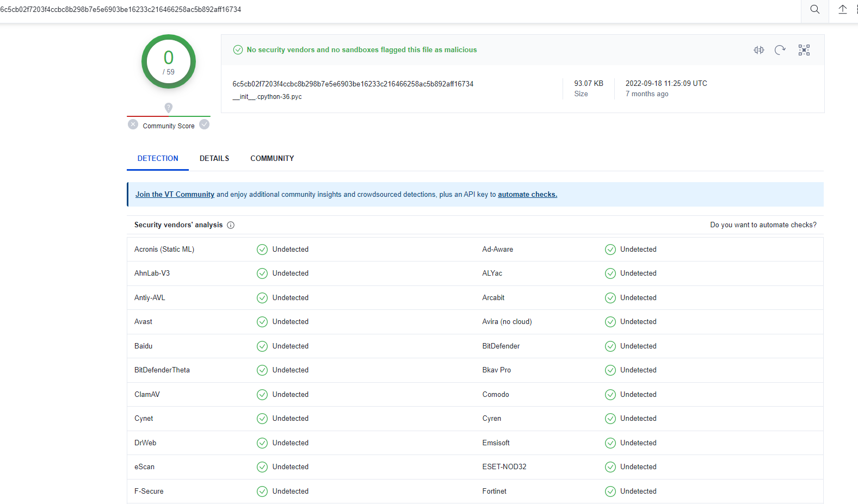Image resolution: width=858 pixels, height=504 pixels.
Task: Click the 2022-09-18 11:25:09 UTC timestamp
Action: (666, 83)
